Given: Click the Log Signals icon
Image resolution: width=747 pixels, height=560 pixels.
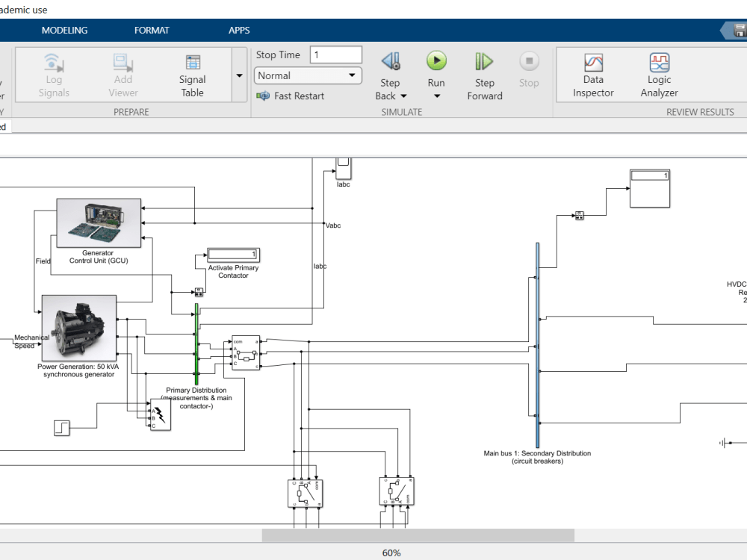Looking at the screenshot, I should (x=53, y=72).
